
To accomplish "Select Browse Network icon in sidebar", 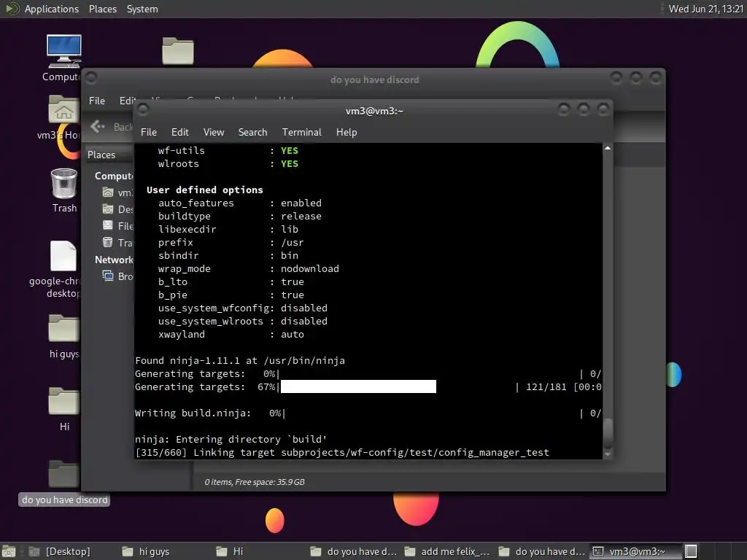I will coord(108,276).
